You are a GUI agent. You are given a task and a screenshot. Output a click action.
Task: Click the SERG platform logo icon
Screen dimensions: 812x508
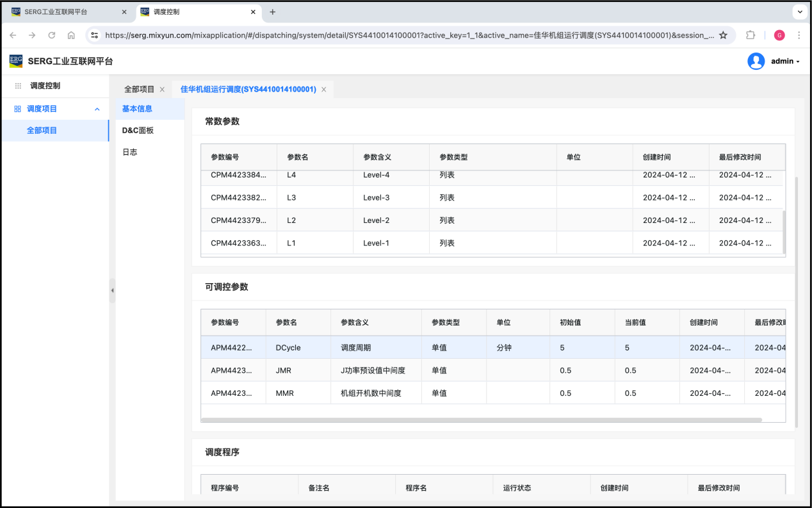click(16, 61)
